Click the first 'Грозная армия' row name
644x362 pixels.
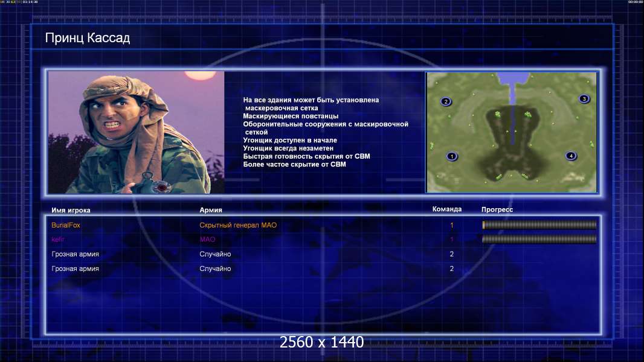(75, 254)
